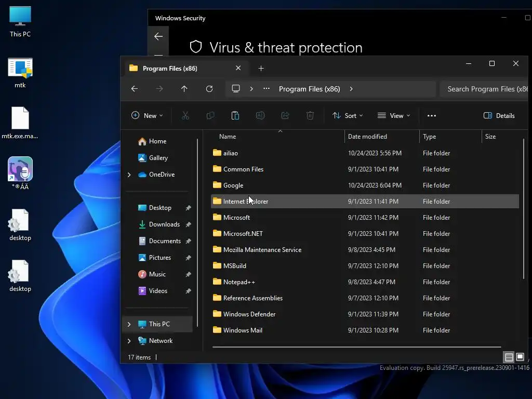The width and height of the screenshot is (532, 399).
Task: Click the Delete trash icon
Action: click(310, 116)
